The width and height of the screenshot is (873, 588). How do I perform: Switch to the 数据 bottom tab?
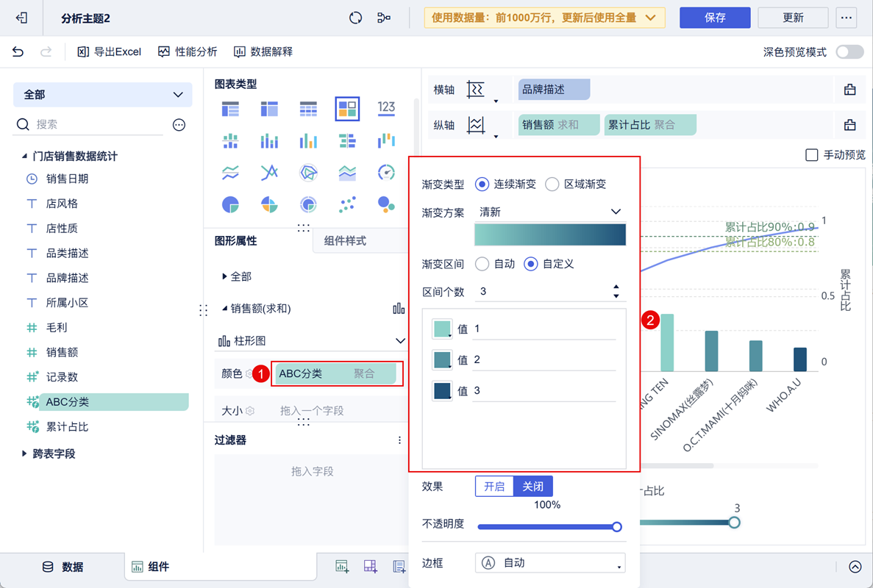(63, 567)
